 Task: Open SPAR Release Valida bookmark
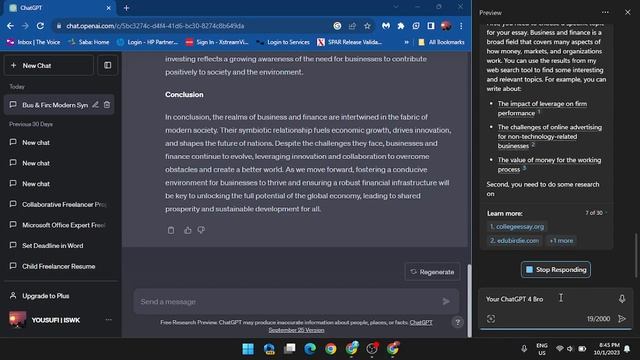click(x=350, y=42)
